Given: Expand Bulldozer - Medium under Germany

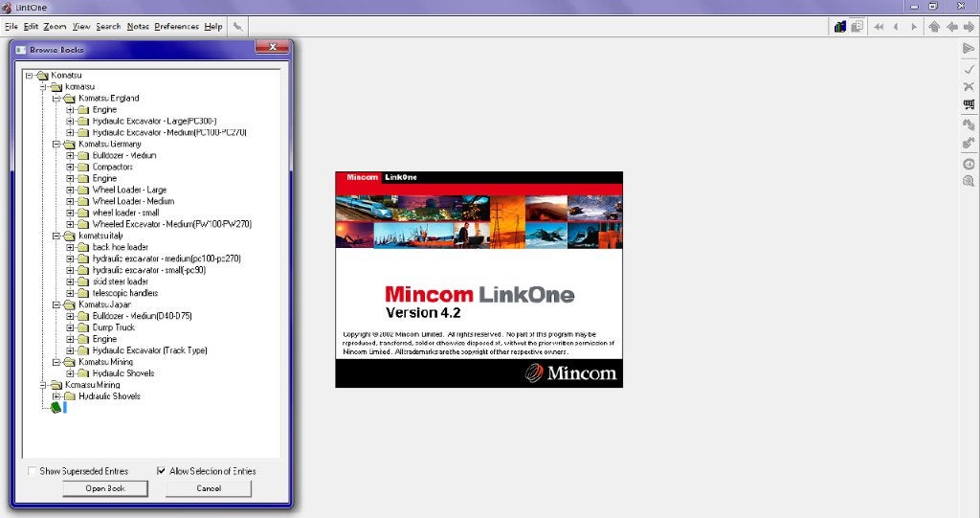Looking at the screenshot, I should coord(70,156).
